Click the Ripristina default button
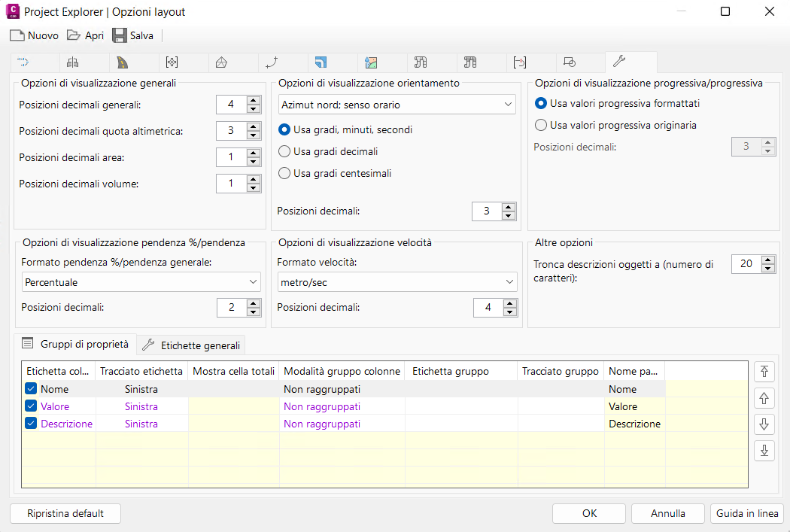 point(65,514)
